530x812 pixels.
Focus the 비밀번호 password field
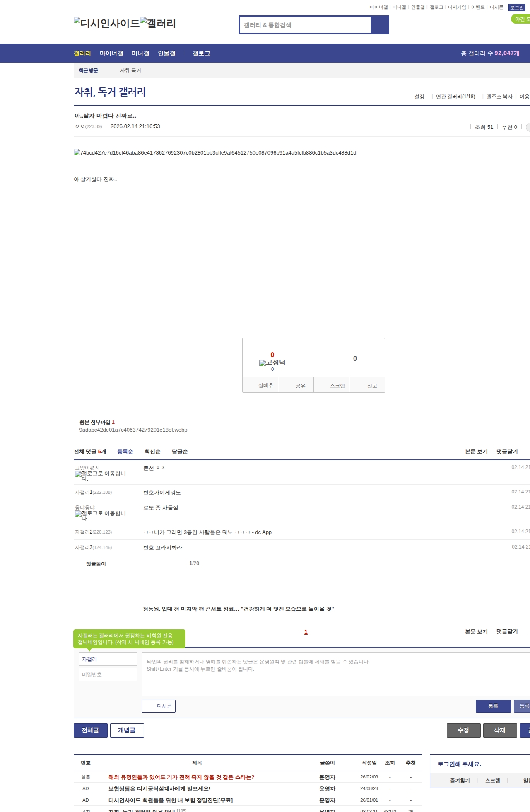(108, 674)
